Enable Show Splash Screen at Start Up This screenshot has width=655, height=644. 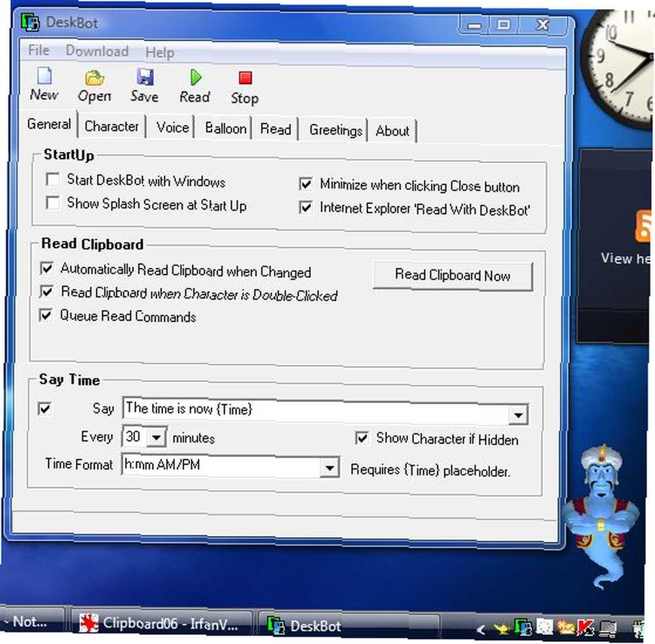52,202
